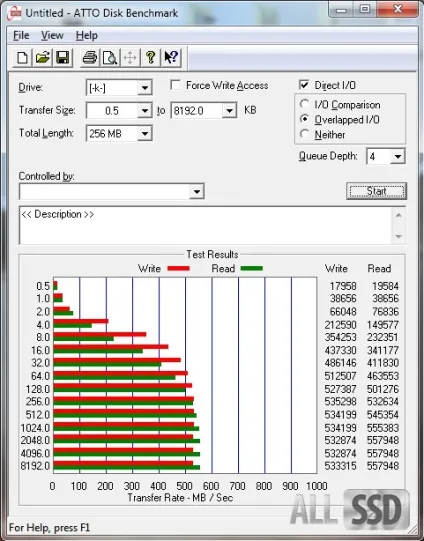Open the View menu
The height and width of the screenshot is (541, 424).
pyautogui.click(x=52, y=35)
